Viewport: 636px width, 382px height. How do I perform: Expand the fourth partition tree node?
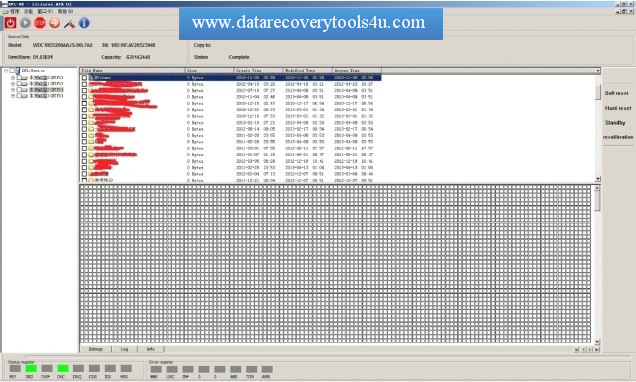[13, 96]
